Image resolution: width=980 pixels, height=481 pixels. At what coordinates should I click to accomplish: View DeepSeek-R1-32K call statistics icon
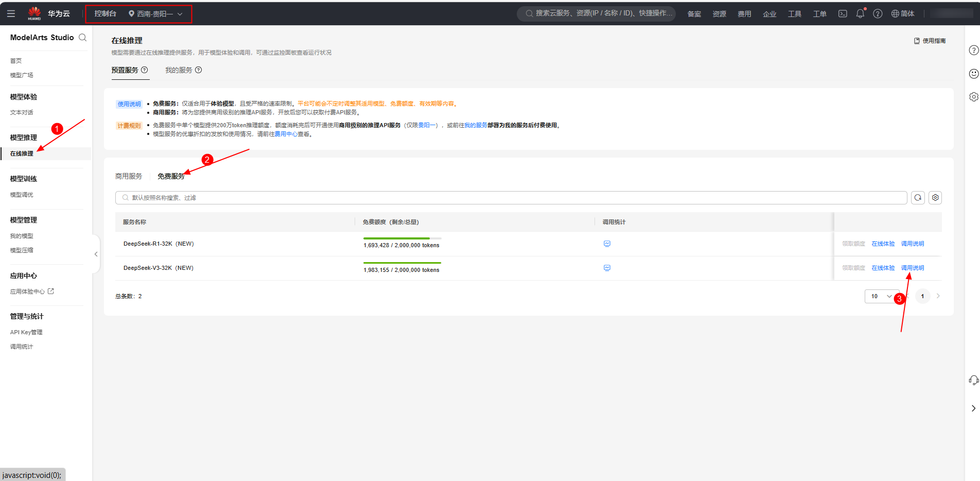click(607, 244)
